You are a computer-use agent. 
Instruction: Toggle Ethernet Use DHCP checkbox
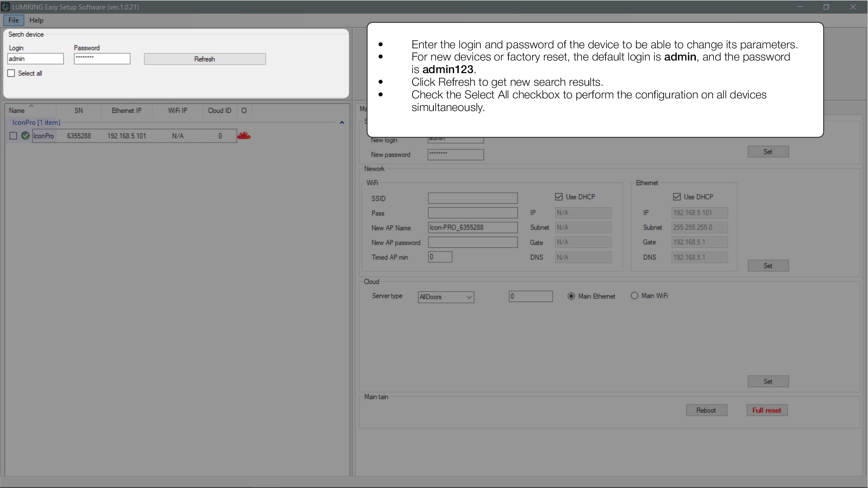(677, 197)
